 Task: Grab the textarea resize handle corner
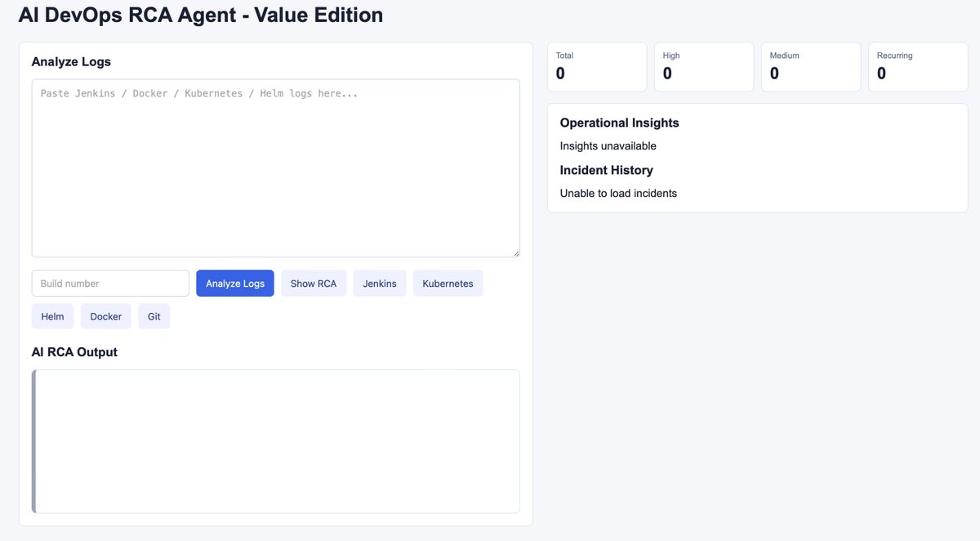(x=515, y=253)
